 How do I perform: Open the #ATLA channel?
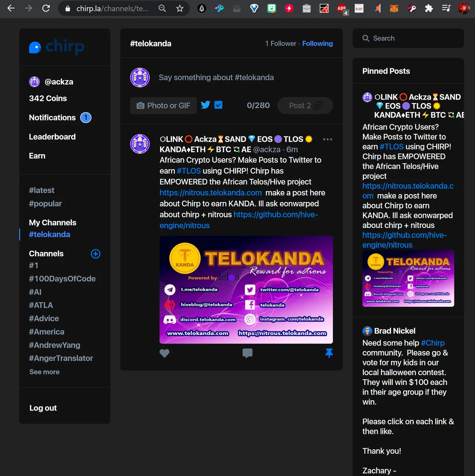point(41,305)
